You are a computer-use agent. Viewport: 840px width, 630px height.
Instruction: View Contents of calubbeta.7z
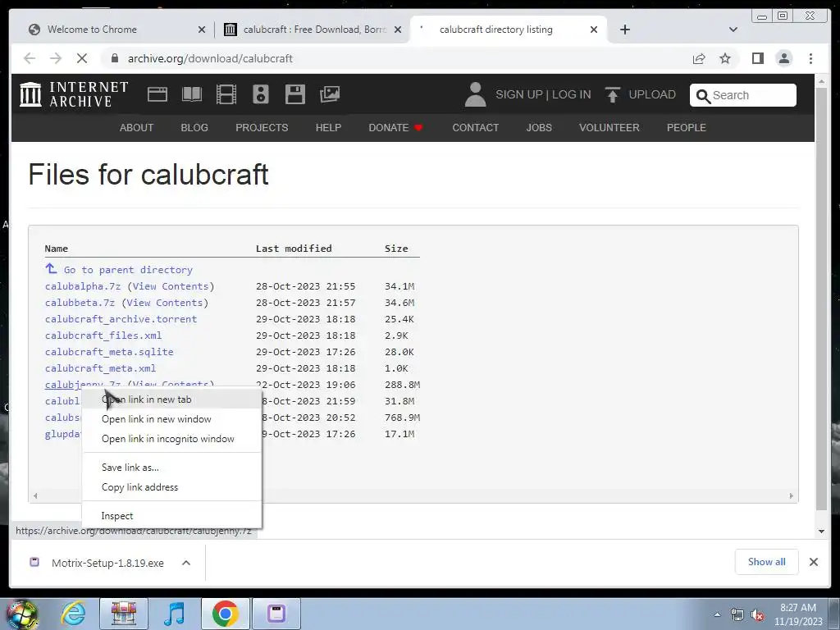click(164, 303)
